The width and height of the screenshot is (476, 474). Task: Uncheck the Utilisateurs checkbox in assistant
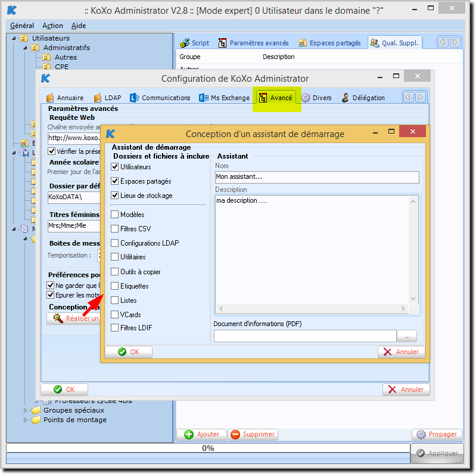pyautogui.click(x=115, y=167)
